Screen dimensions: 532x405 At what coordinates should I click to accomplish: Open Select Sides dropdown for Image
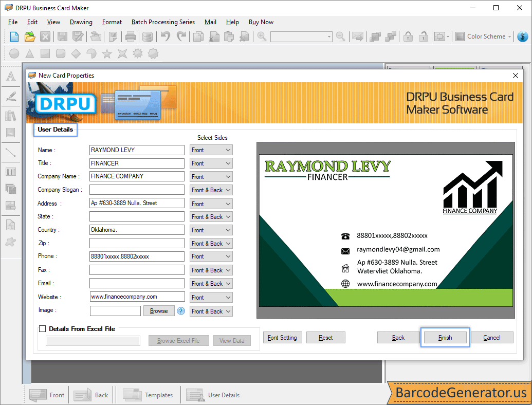tap(211, 311)
